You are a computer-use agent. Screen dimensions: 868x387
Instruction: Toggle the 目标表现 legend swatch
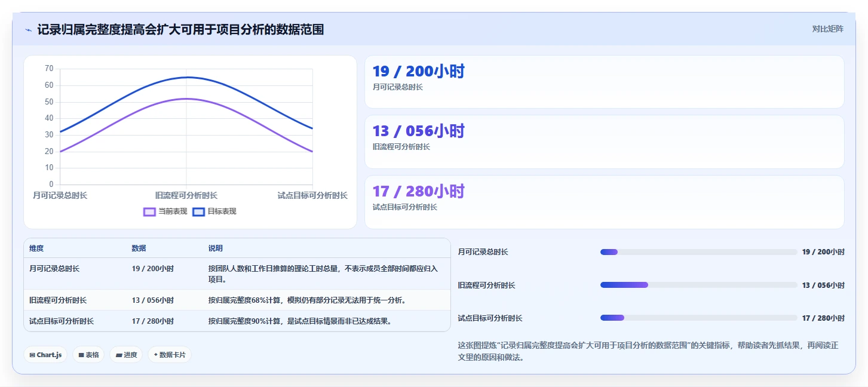pos(198,211)
